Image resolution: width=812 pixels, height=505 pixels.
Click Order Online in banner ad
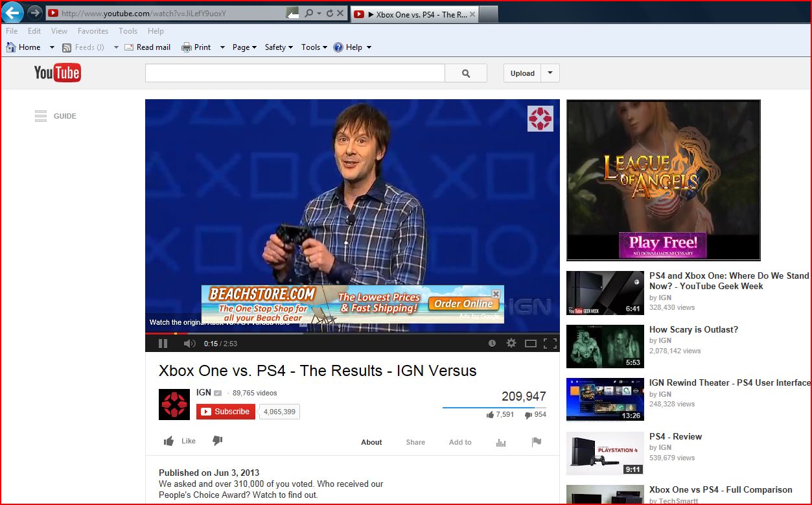click(x=463, y=303)
